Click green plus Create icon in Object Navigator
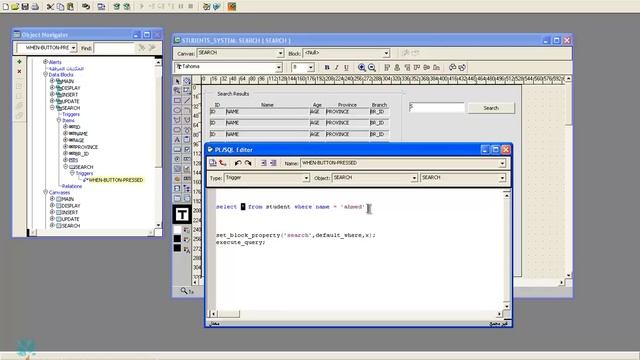This screenshot has height=360, width=640. (19, 62)
